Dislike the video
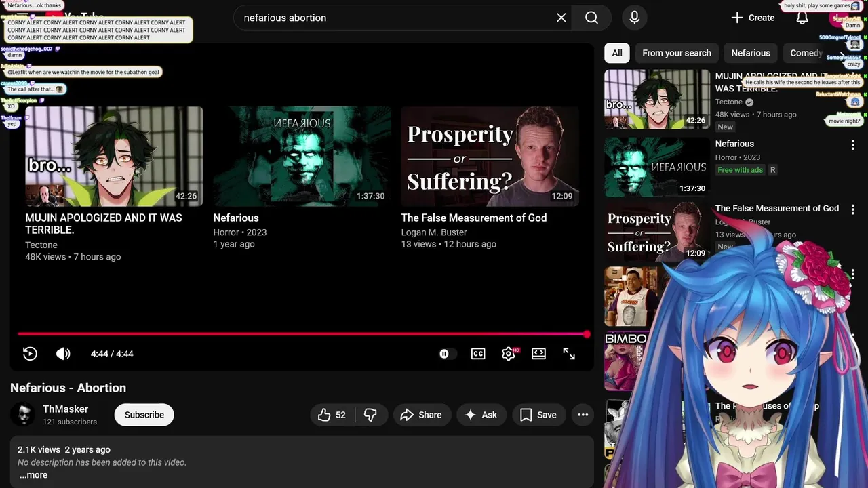868x488 pixels. 370,415
